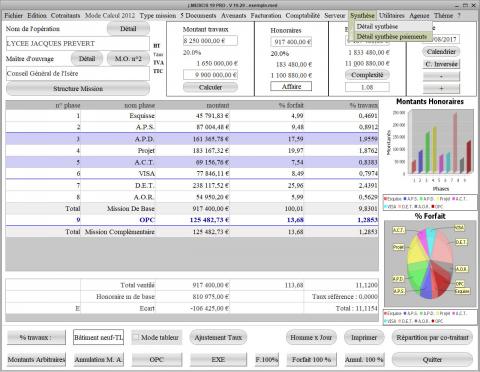The width and height of the screenshot is (480, 372).
Task: Click Homme x Jour button
Action: point(311,338)
